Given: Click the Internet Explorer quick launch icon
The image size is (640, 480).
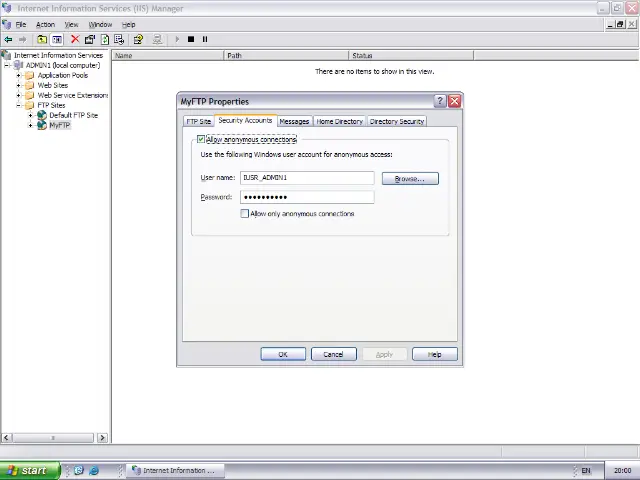Looking at the screenshot, I should click(94, 471).
